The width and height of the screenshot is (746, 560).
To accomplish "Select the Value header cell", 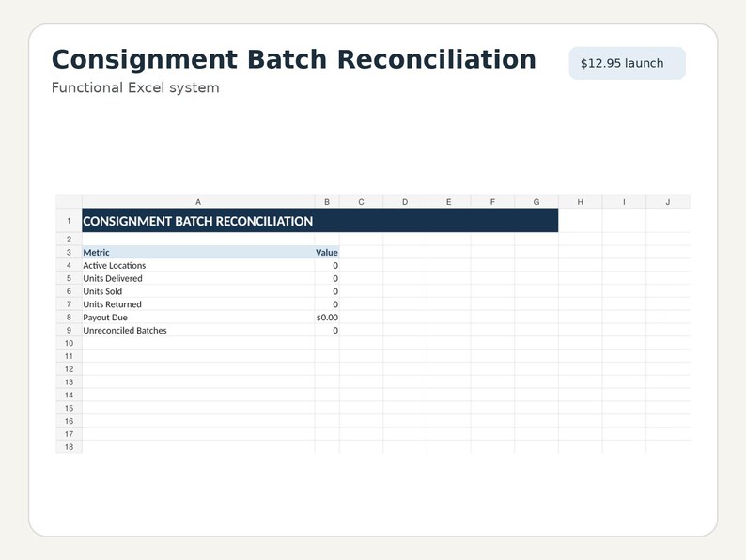I will click(327, 252).
